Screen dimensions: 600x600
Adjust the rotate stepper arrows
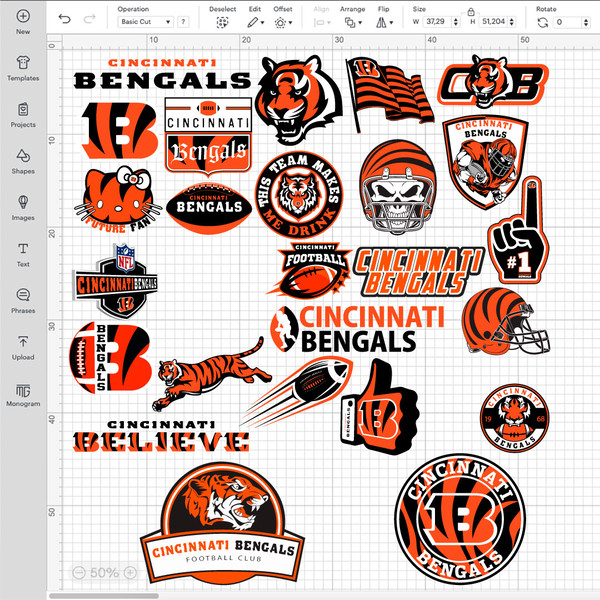pos(586,22)
